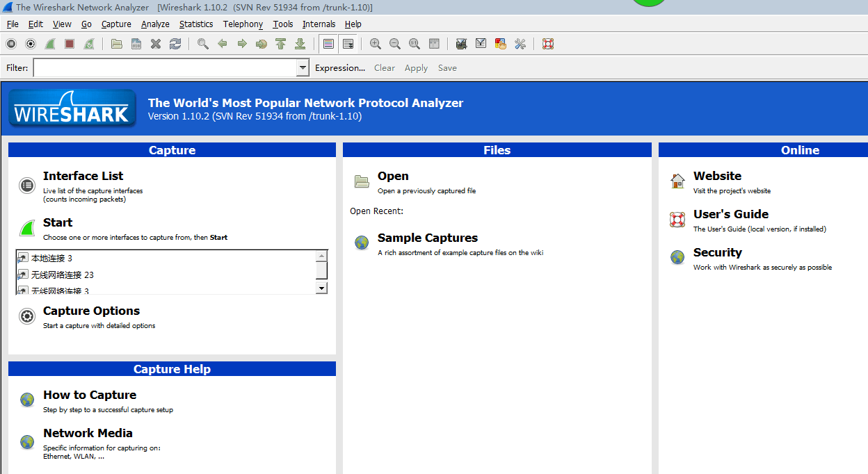Click the stop capture red square icon
Image resolution: width=868 pixels, height=474 pixels.
70,44
